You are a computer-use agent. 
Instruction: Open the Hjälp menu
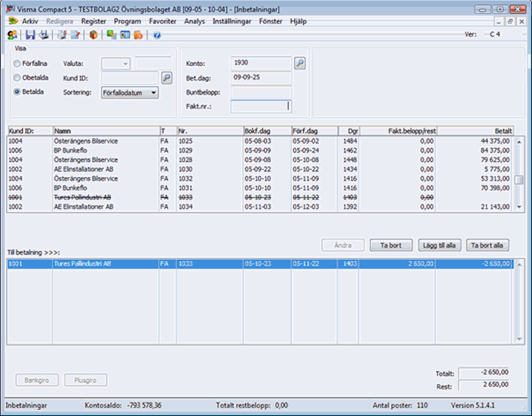point(298,21)
